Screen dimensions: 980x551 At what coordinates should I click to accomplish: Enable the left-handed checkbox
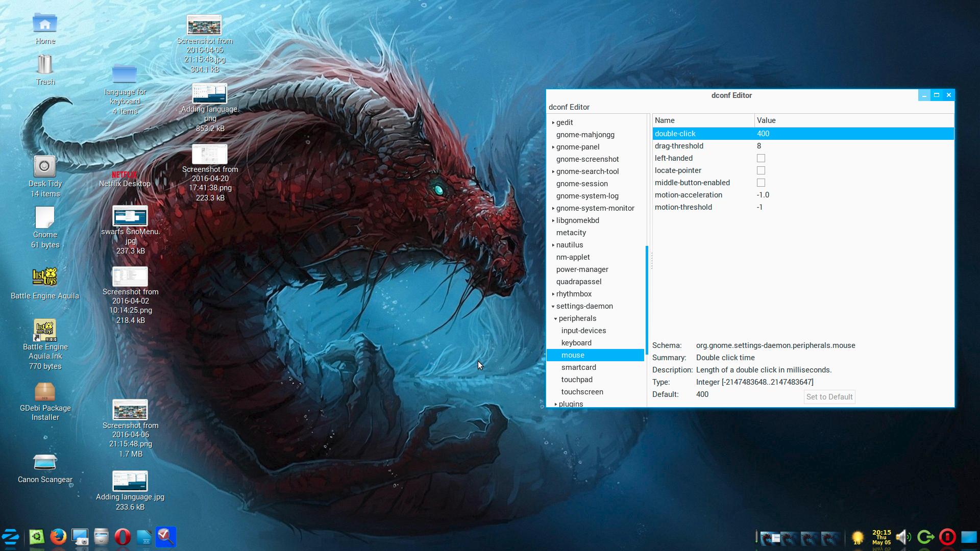761,158
